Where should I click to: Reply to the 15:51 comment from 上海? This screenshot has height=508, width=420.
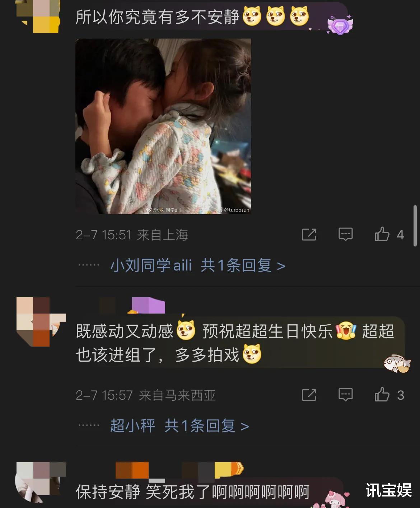pos(345,235)
